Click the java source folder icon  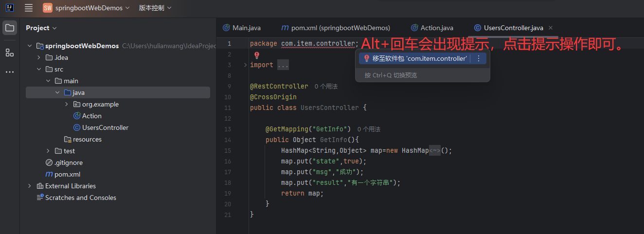point(68,92)
